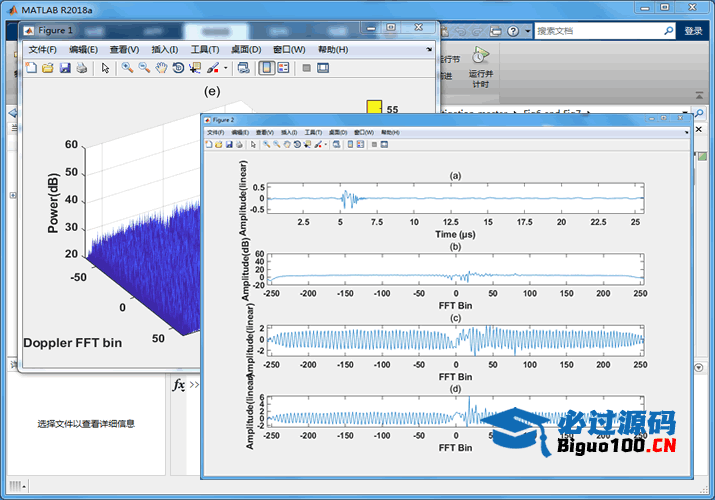Viewport: 715px width, 500px height.
Task: Click Show Plot Tools icon in Figure 2
Action: tap(384, 144)
